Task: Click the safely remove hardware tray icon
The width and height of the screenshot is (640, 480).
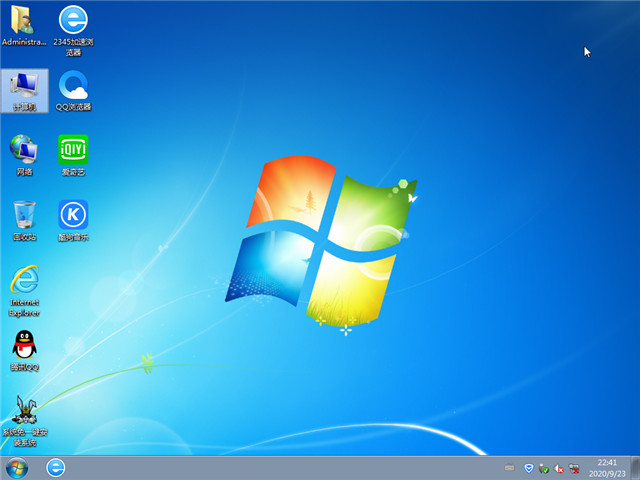Action: (543, 468)
